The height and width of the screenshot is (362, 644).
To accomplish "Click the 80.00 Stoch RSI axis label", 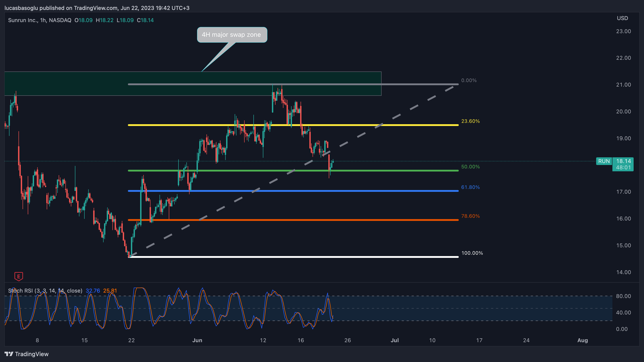I will [x=623, y=296].
